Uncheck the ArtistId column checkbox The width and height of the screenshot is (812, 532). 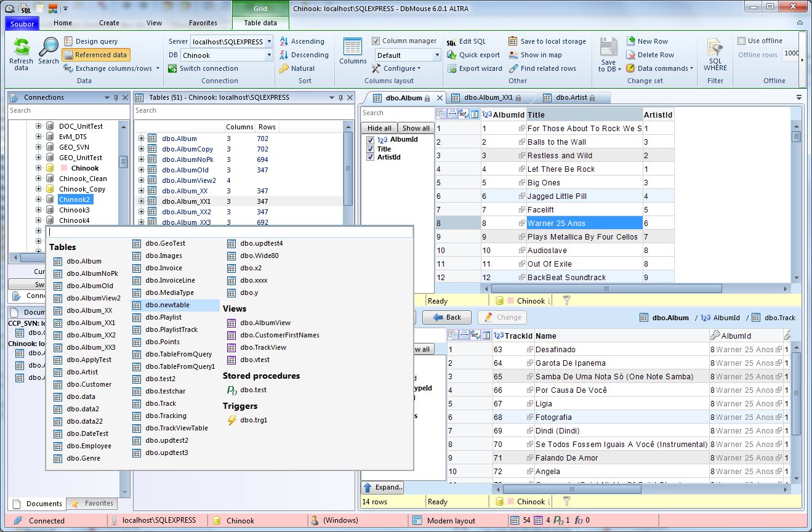pos(370,157)
